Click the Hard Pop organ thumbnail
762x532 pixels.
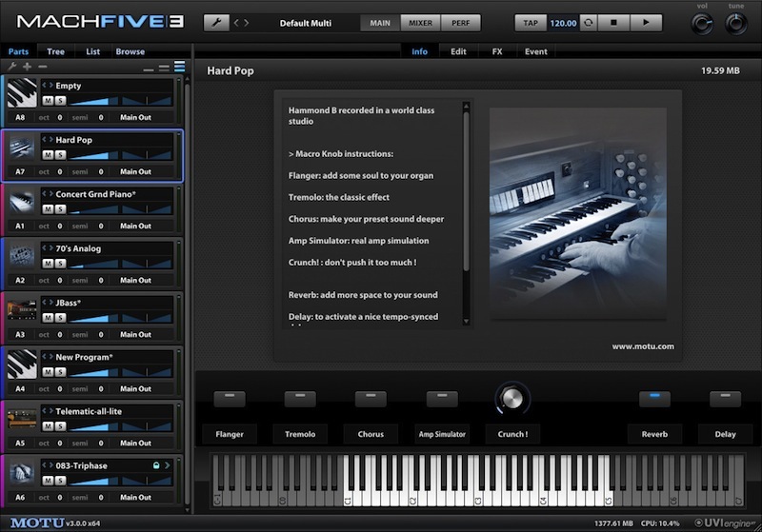[22, 148]
